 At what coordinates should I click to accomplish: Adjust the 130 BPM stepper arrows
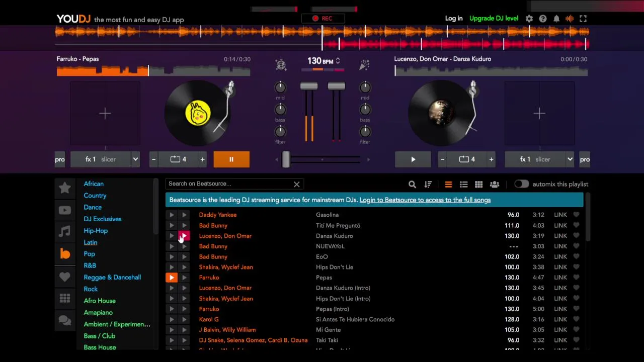338,61
